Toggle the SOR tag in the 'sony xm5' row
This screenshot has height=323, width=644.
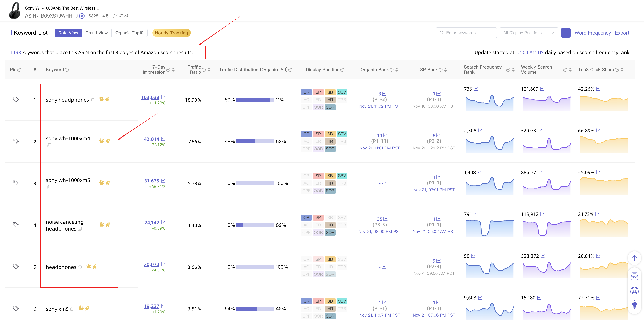click(330, 316)
